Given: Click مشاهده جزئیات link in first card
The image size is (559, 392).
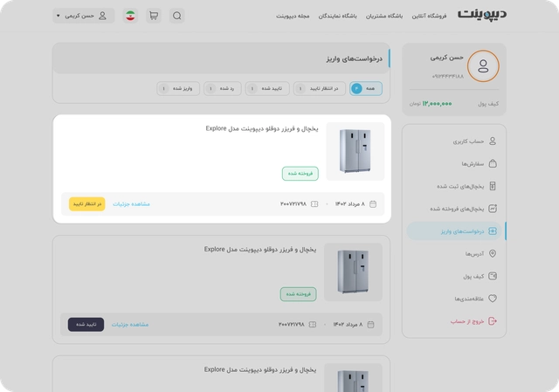Looking at the screenshot, I should [x=131, y=203].
